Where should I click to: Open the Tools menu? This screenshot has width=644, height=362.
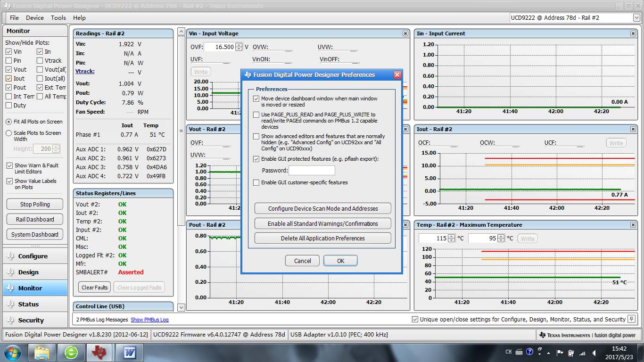tap(58, 17)
